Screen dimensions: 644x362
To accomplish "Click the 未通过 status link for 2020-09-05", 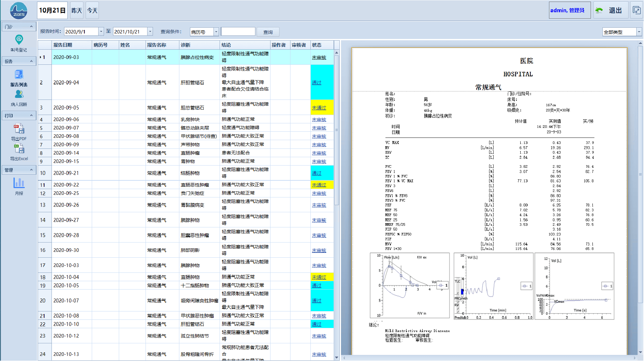I will (x=319, y=108).
